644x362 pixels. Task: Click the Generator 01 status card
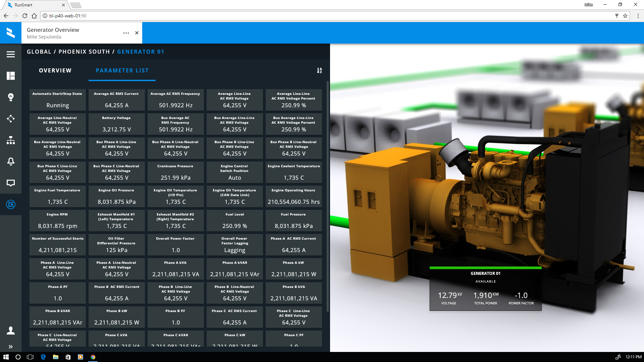click(485, 289)
